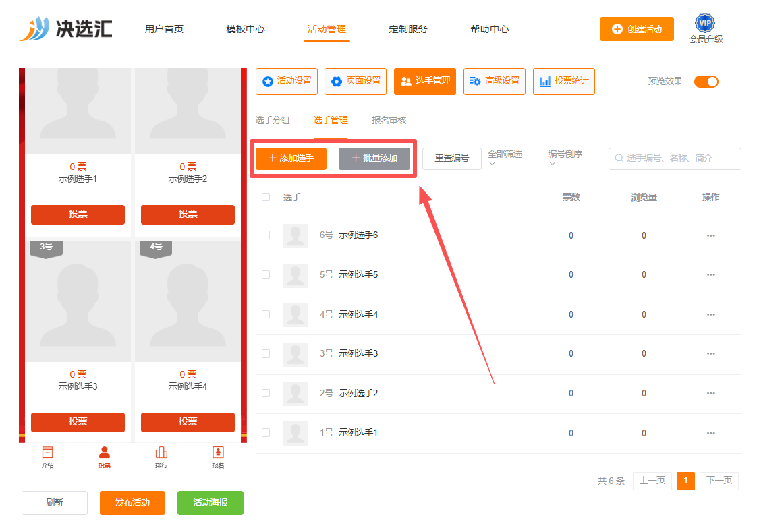This screenshot has height=532, width=759.
Task: Check the box for 4号 示例选手4
Action: coord(266,314)
